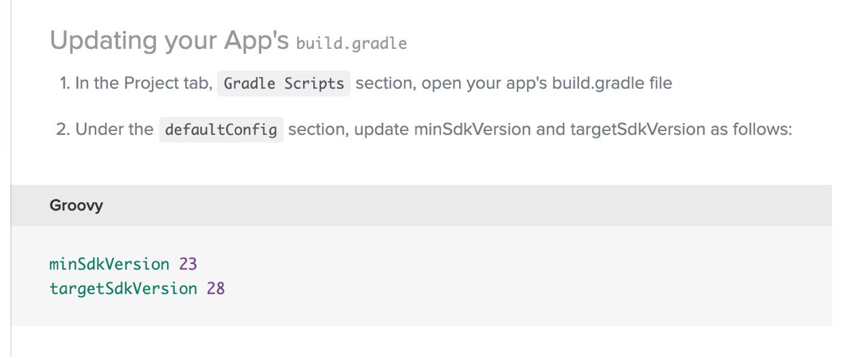Click the "Updating your App's" heading text
868x357 pixels.
170,41
